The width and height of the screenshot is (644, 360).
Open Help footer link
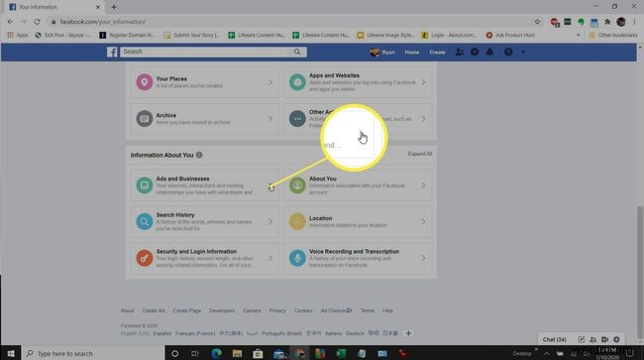(x=387, y=310)
